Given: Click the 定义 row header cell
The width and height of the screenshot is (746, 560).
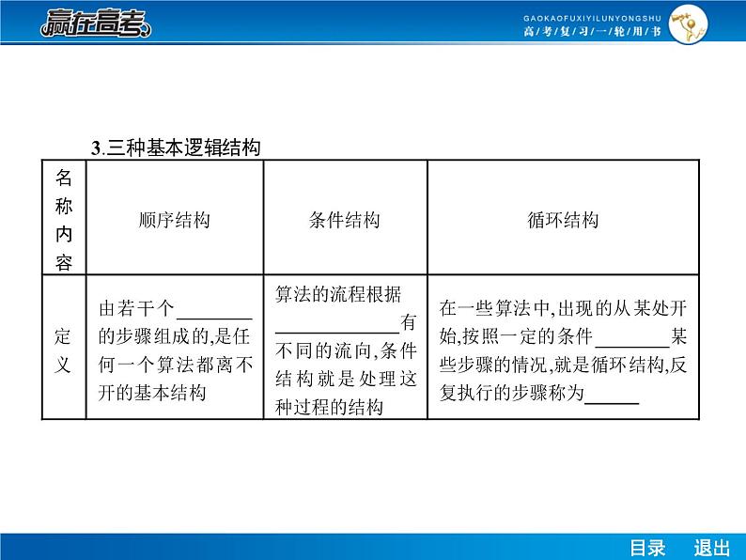Looking at the screenshot, I should pyautogui.click(x=64, y=348).
